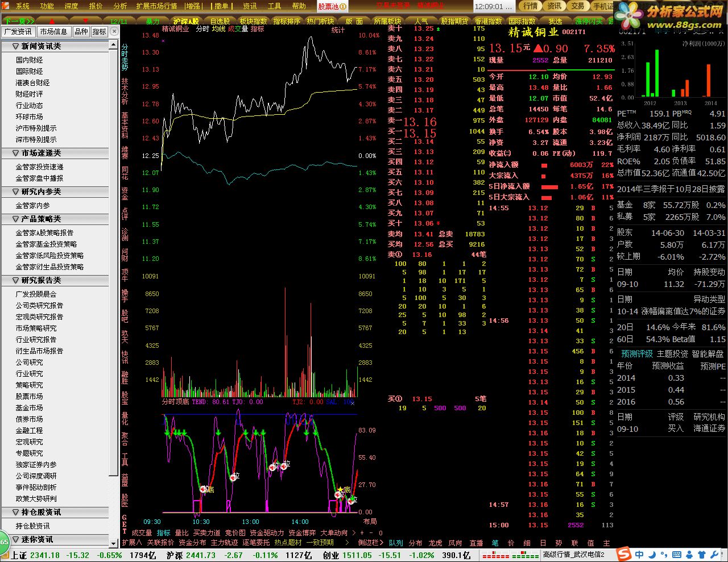Screen dimensions: 728x562
Task: Open the 板块指数 tab
Action: pyautogui.click(x=253, y=21)
